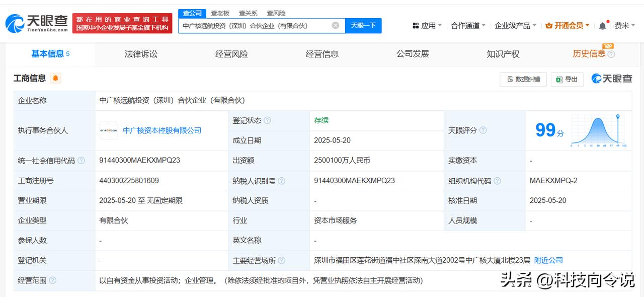The height and width of the screenshot is (297, 644).
Task: Switch to the 查风险 search tab
Action: [x=276, y=13]
